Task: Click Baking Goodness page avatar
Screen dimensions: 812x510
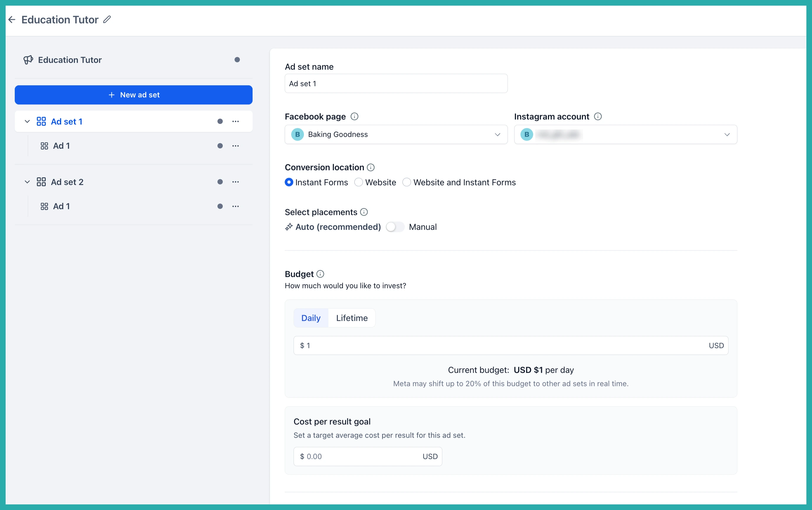Action: (x=297, y=135)
